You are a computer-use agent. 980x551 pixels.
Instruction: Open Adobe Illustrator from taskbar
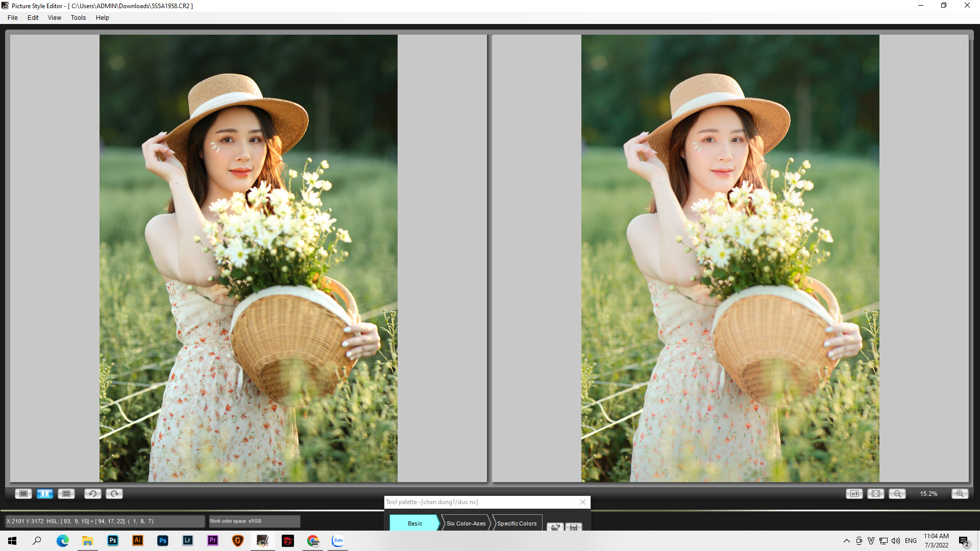pyautogui.click(x=138, y=541)
